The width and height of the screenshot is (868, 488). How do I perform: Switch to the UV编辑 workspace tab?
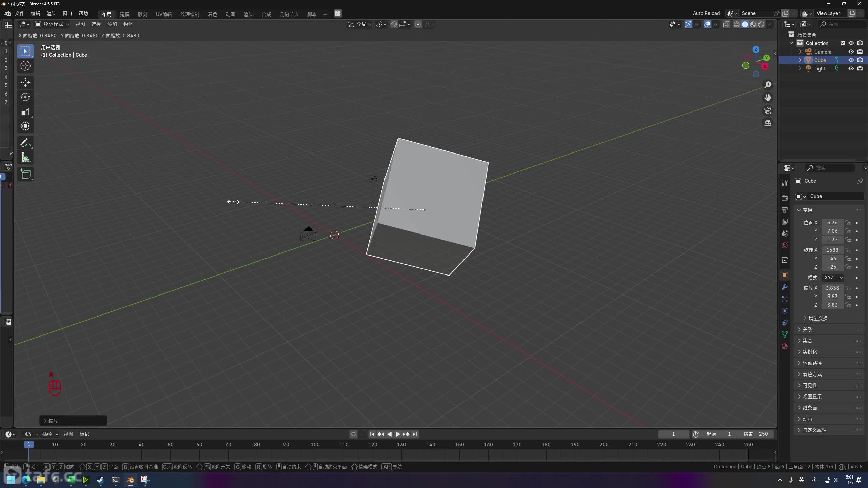pyautogui.click(x=164, y=14)
